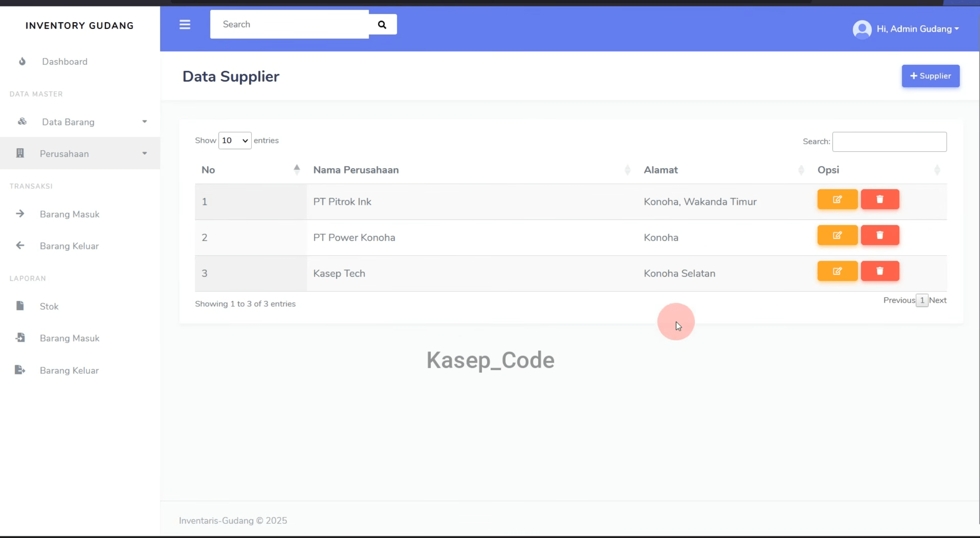The width and height of the screenshot is (980, 538).
Task: Sort by Alamat column arrows
Action: coord(801,170)
